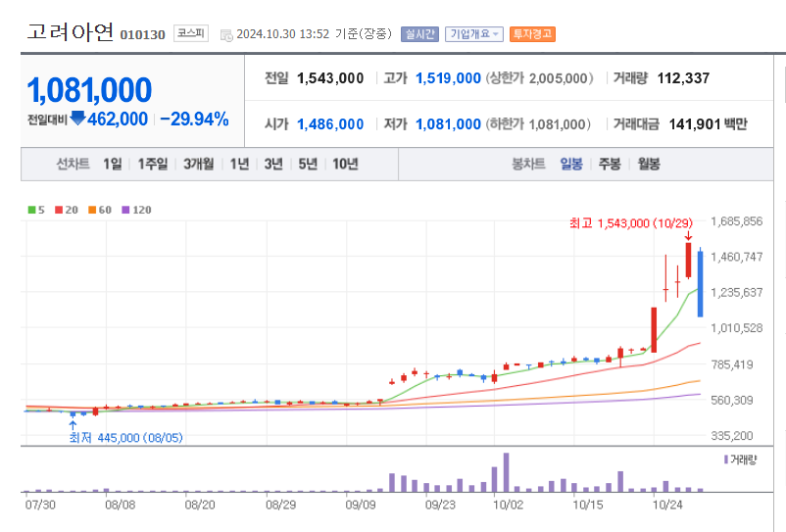Click the 1,685,856 price axis label
Image resolution: width=786 pixels, height=532 pixels.
pyautogui.click(x=736, y=221)
